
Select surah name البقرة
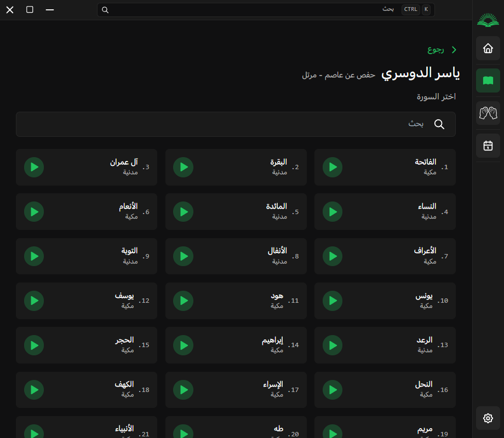point(278,162)
